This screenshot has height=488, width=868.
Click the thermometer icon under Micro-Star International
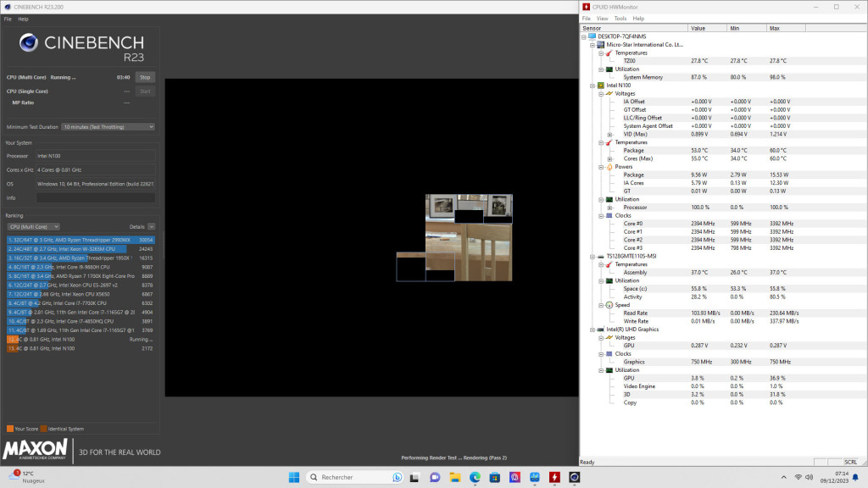click(x=609, y=53)
